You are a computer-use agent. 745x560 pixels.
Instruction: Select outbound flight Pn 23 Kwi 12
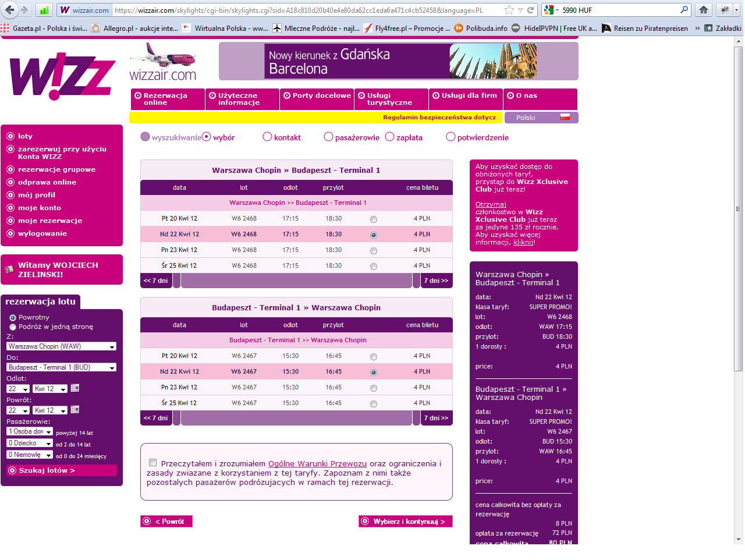pos(374,251)
